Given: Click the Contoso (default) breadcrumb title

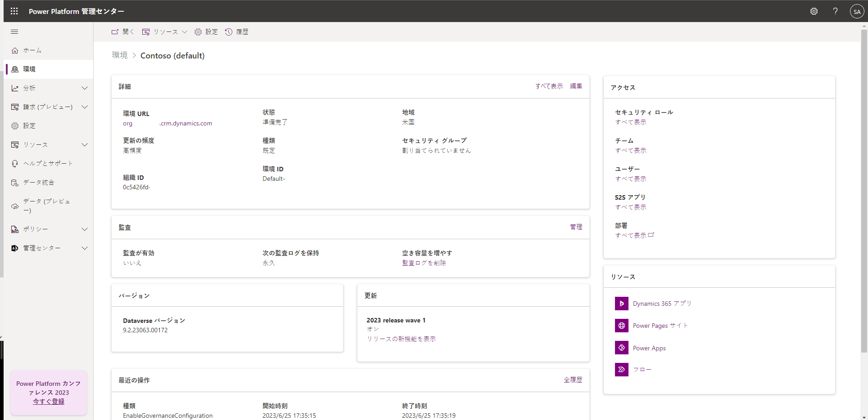Looking at the screenshot, I should click(172, 56).
